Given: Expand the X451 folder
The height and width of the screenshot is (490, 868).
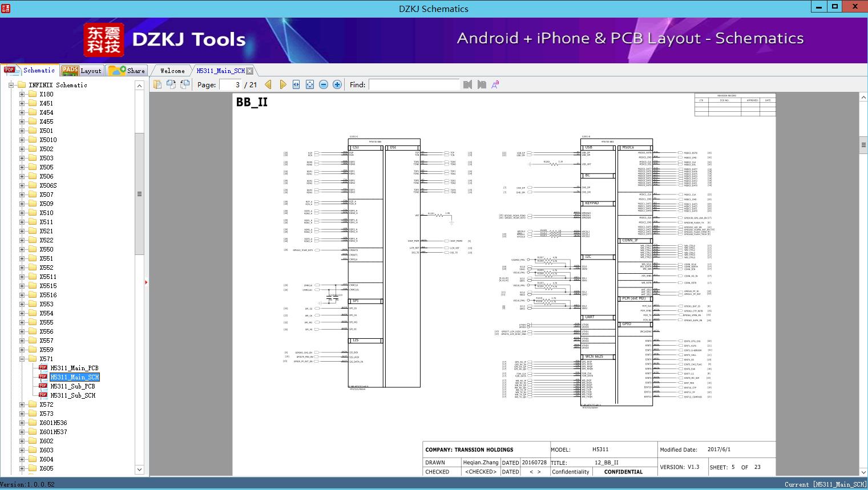Looking at the screenshot, I should point(22,103).
